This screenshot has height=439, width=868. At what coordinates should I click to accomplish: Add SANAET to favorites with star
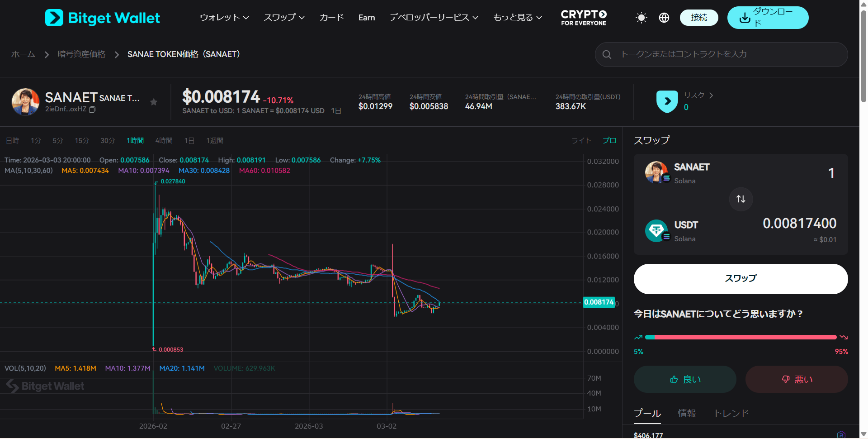tap(154, 102)
